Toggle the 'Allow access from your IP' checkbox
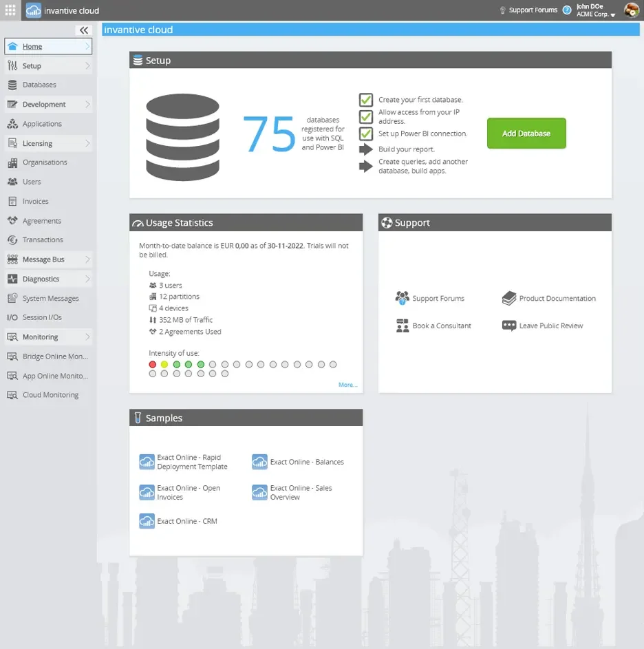This screenshot has width=644, height=649. pyautogui.click(x=366, y=116)
